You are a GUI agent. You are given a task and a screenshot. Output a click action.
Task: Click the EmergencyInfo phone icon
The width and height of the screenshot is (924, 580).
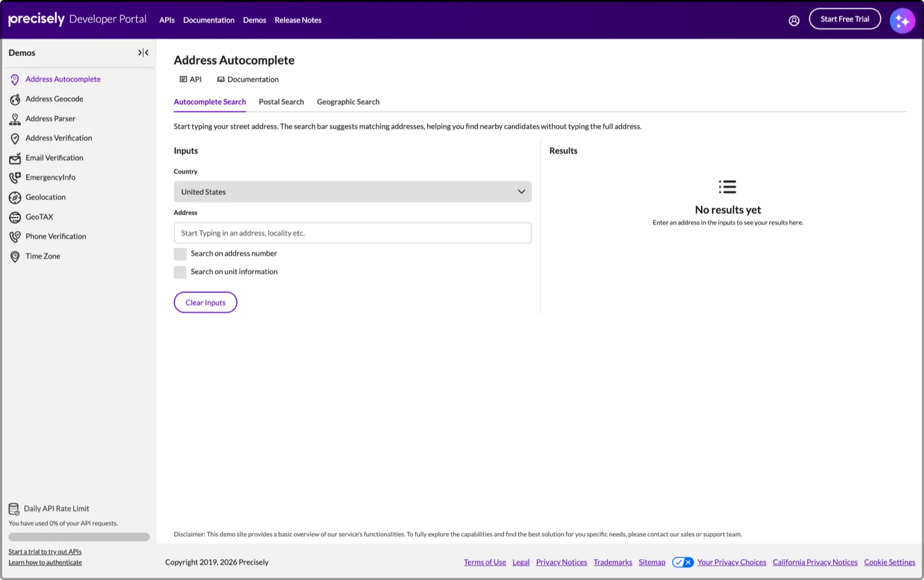15,178
